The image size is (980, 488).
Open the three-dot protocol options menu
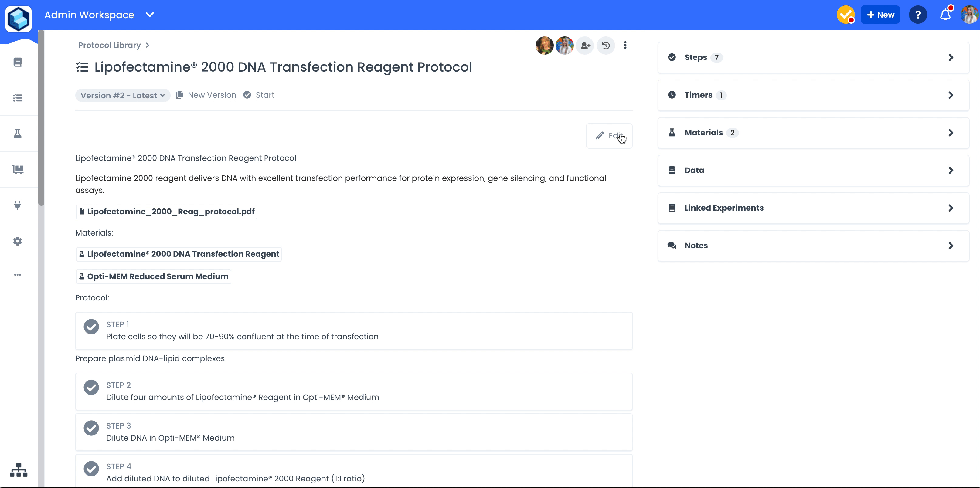(625, 45)
